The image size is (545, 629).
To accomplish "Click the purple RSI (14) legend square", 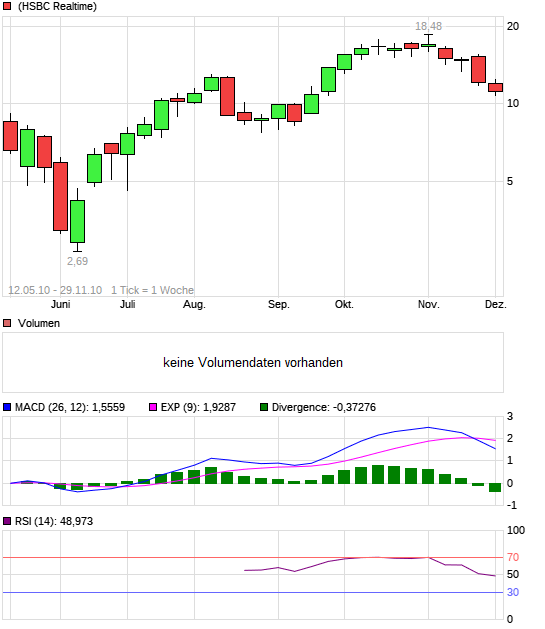I will point(7,521).
